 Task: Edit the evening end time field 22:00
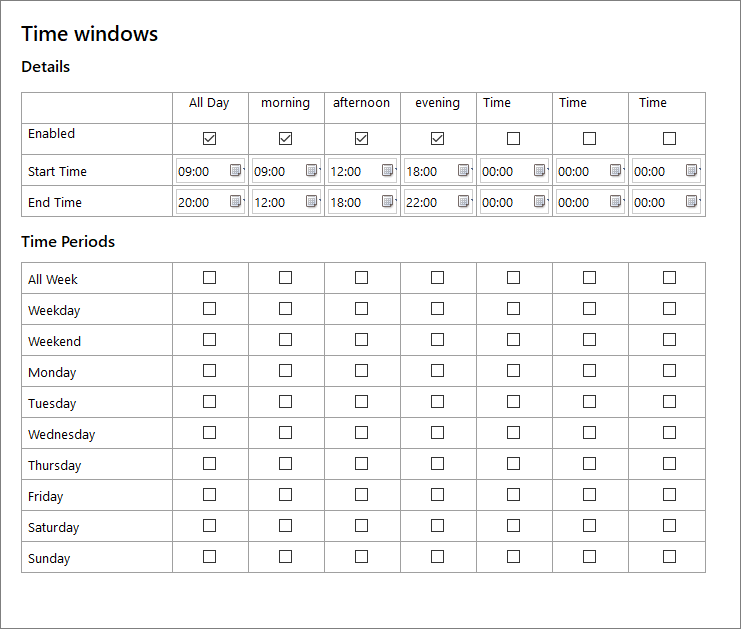(439, 202)
